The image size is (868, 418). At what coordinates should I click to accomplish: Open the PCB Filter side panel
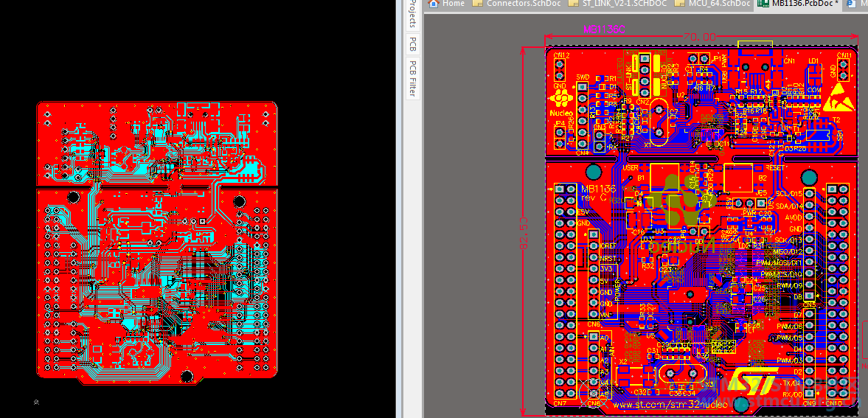click(412, 79)
